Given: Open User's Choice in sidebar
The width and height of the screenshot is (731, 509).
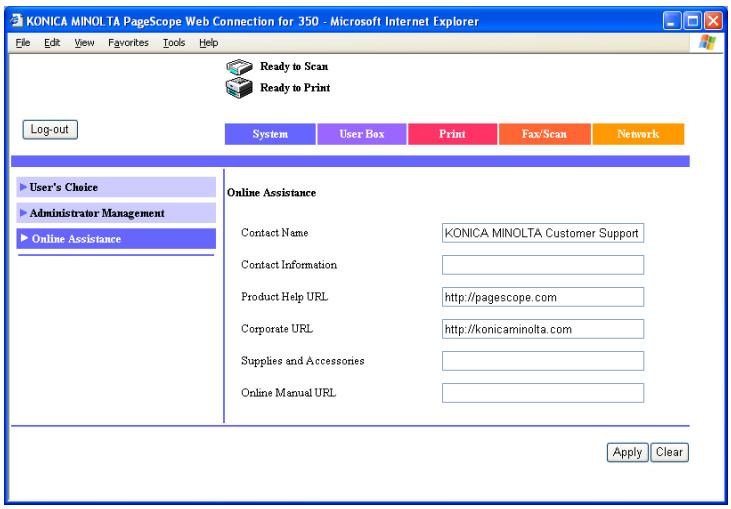Looking at the screenshot, I should click(x=116, y=187).
